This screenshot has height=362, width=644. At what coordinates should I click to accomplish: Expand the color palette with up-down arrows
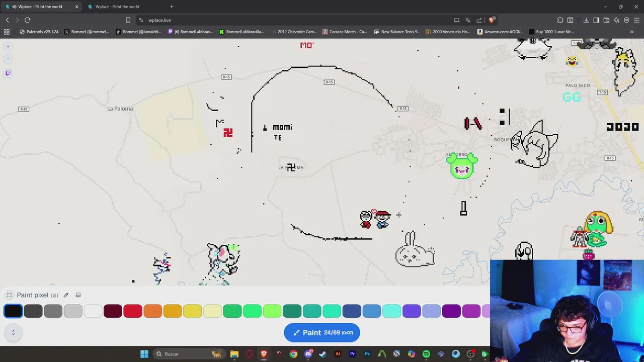13,332
